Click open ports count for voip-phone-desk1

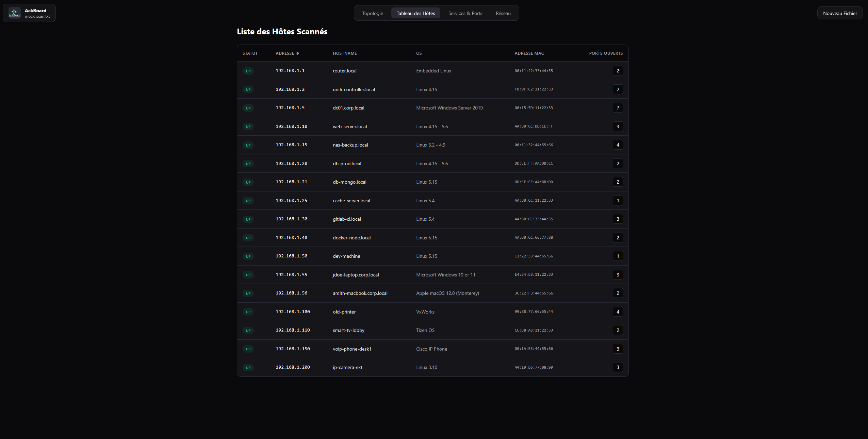click(618, 349)
